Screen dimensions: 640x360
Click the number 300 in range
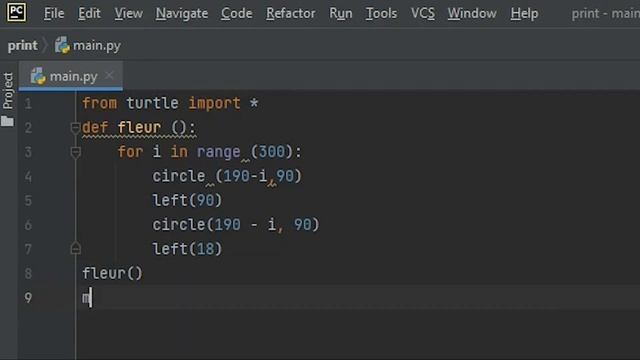(272, 152)
